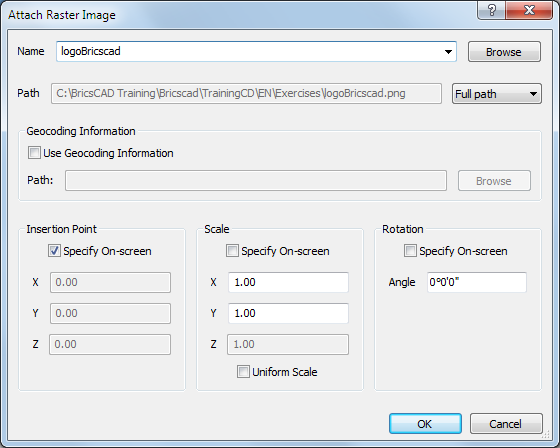Click the help question mark icon
The image size is (560, 448).
[491, 10]
